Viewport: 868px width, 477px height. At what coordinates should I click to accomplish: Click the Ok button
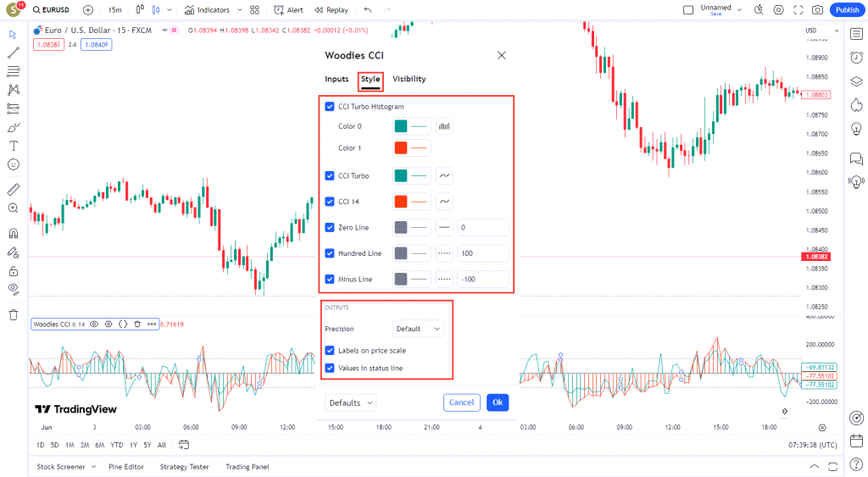(x=498, y=402)
